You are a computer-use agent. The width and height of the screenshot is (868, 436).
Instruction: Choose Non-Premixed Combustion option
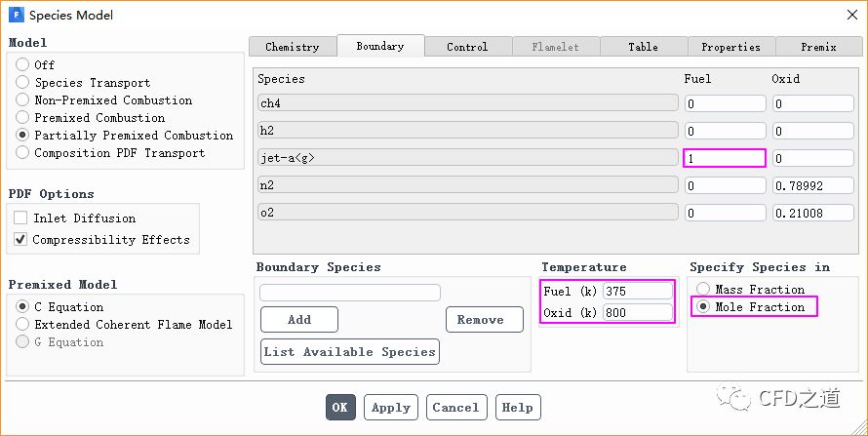point(22,100)
